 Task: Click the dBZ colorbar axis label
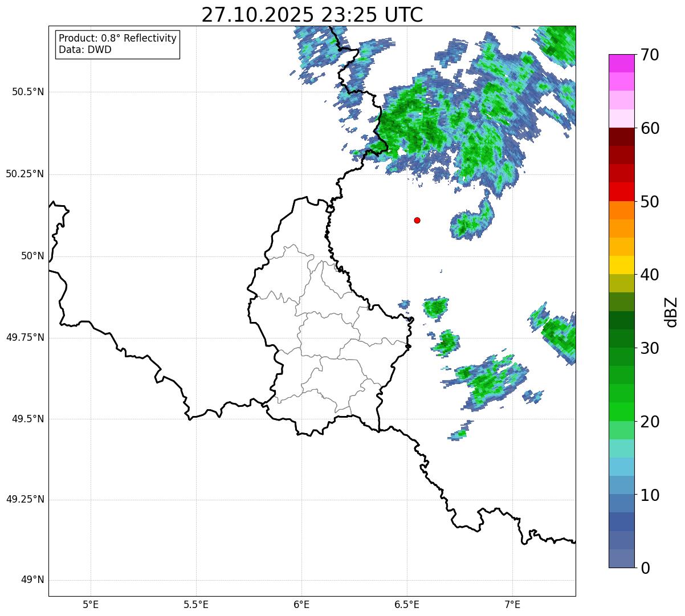(671, 312)
